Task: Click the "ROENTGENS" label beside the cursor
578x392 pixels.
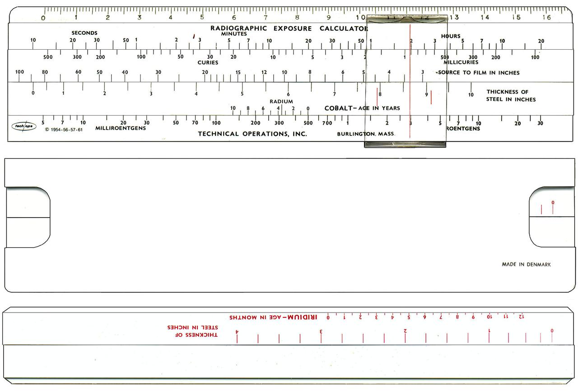Action: point(463,129)
